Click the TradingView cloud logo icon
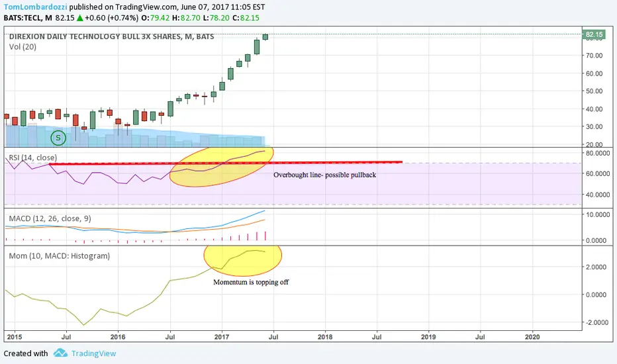Screen dimensions: 617x364 click(60, 353)
